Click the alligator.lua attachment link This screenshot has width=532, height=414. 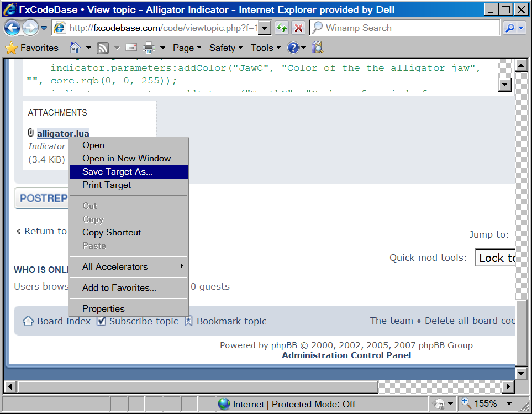(63, 133)
